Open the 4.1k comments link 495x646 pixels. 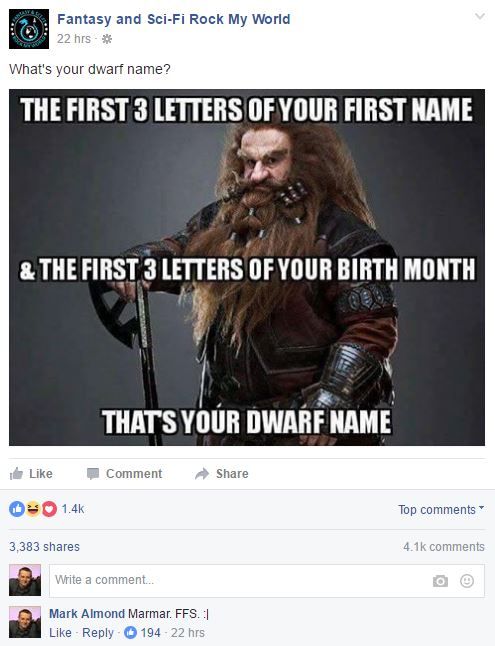[x=444, y=547]
